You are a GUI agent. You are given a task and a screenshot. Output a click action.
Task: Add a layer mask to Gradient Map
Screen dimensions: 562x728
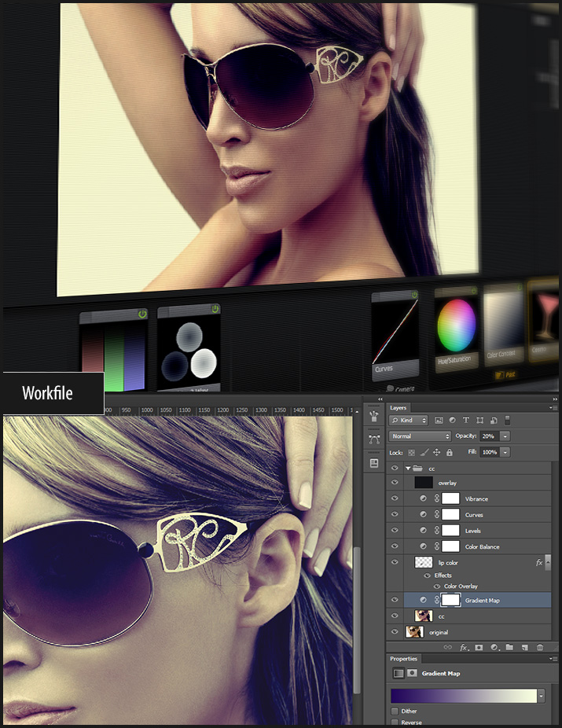click(x=479, y=647)
